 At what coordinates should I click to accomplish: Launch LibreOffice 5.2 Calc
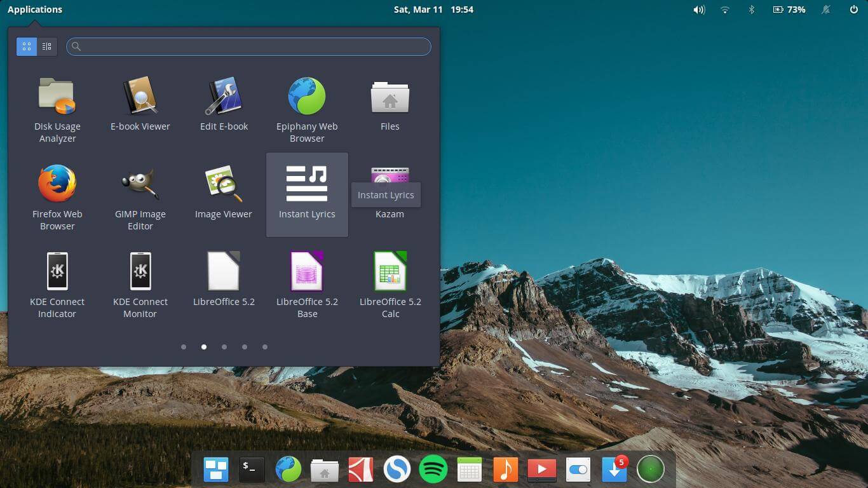390,285
